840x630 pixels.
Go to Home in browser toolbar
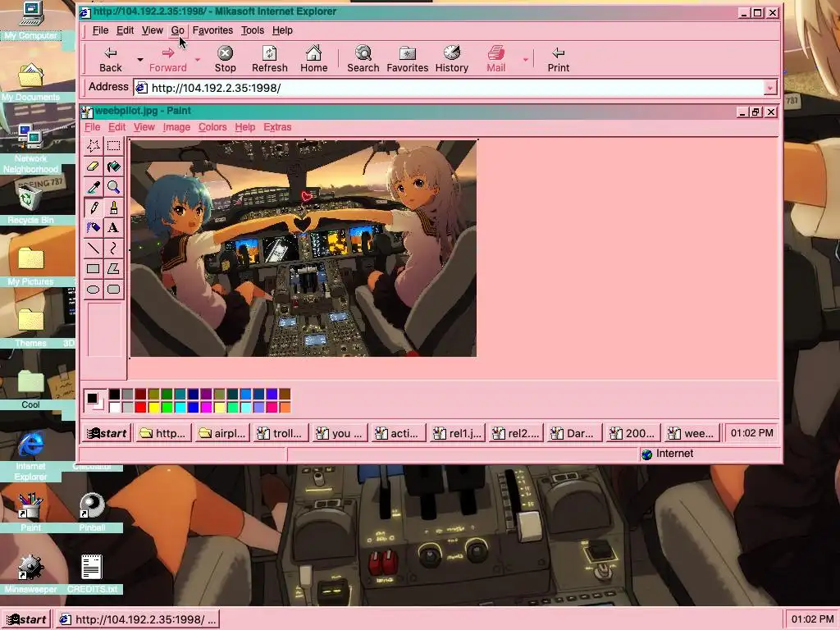click(314, 59)
